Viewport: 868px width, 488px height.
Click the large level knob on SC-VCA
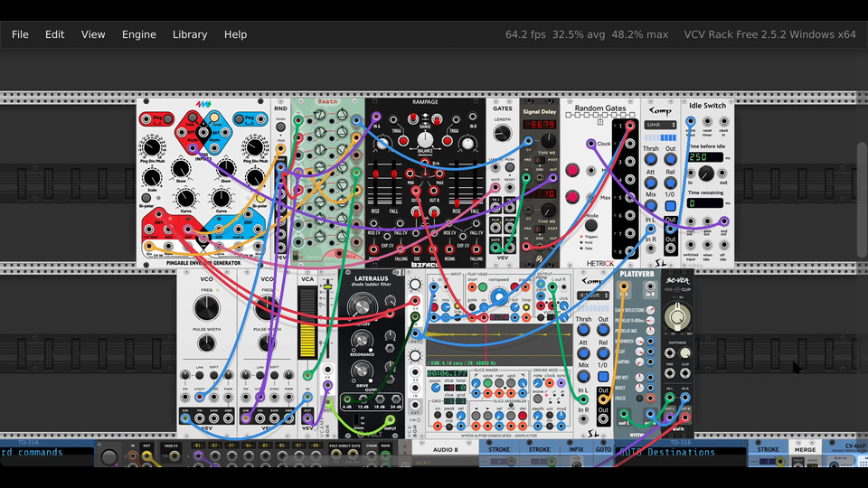click(677, 317)
